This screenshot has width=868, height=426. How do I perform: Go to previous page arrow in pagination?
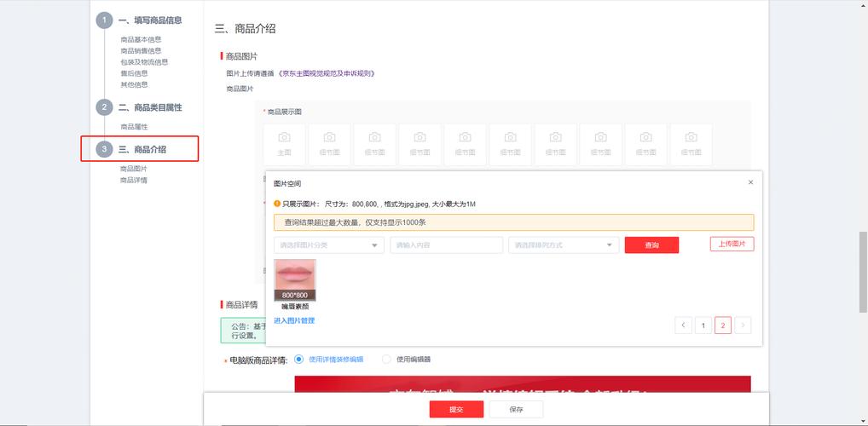coord(683,325)
